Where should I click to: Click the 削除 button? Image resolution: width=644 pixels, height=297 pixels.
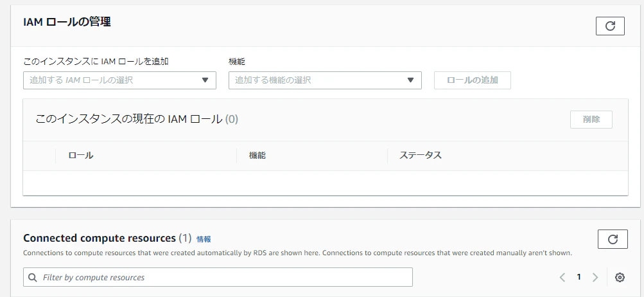pyautogui.click(x=591, y=120)
